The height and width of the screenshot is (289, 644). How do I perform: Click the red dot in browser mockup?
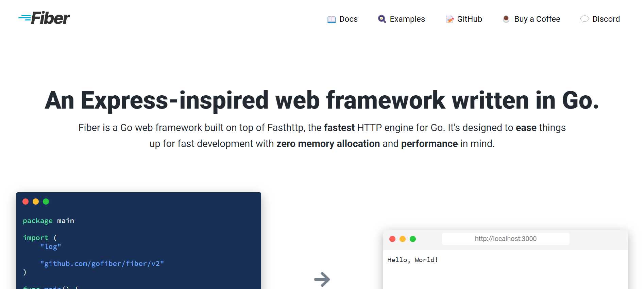pos(392,239)
